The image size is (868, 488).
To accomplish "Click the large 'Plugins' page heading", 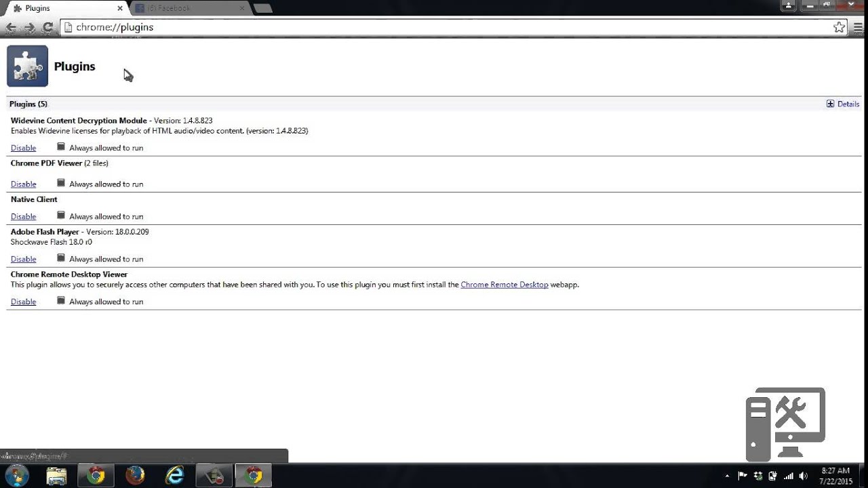I will tap(75, 66).
